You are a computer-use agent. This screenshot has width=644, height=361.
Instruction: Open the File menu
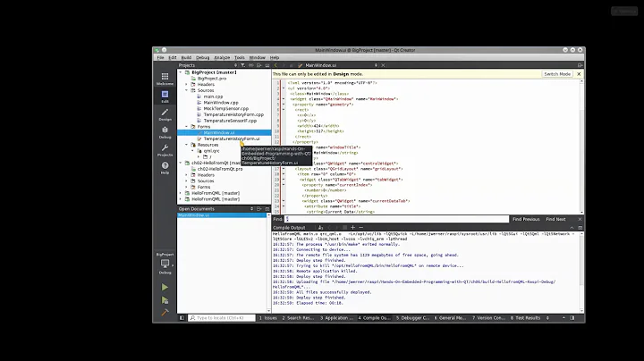pos(160,57)
